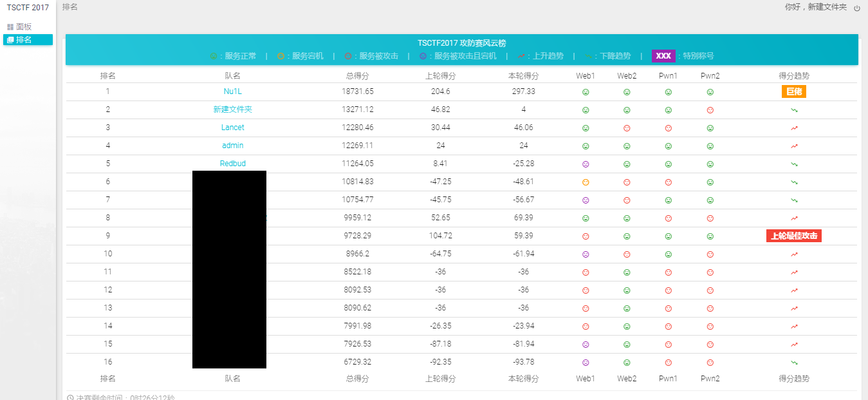The height and width of the screenshot is (400, 868).
Task: Click rank 6's orange Web1 status icon
Action: (586, 182)
